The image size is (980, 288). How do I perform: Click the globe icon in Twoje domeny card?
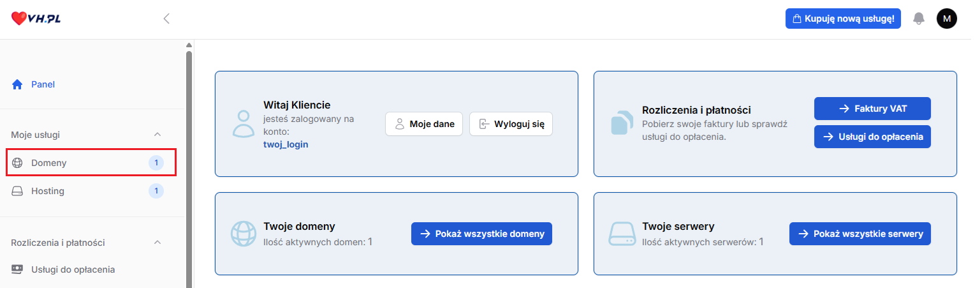242,234
